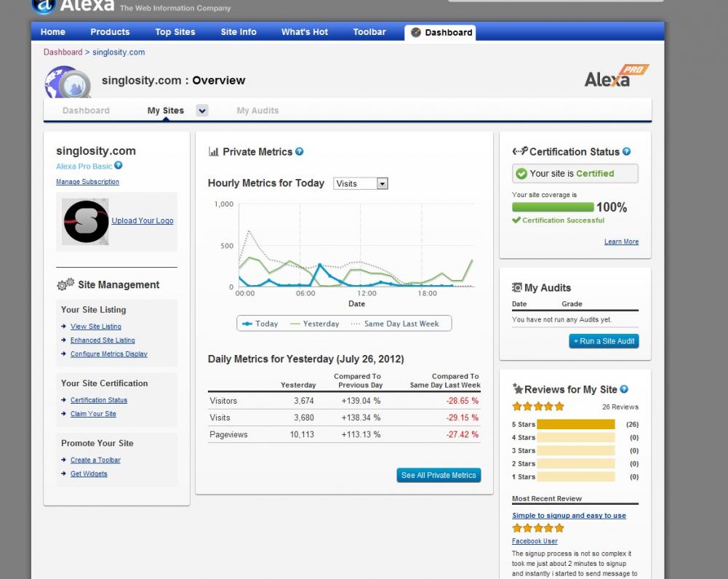The image size is (728, 579).
Task: Open Get Widgets link
Action: pyautogui.click(x=89, y=474)
